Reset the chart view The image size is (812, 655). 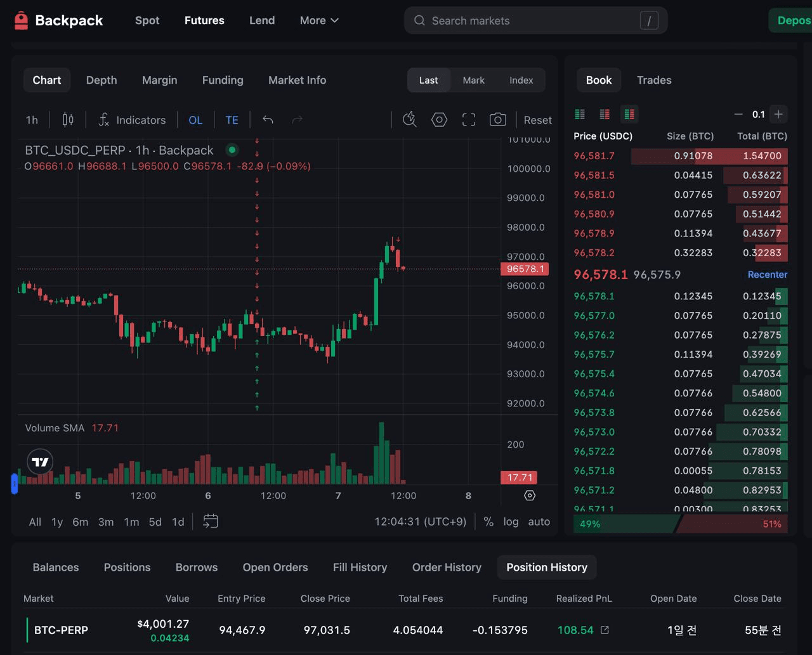pos(537,120)
